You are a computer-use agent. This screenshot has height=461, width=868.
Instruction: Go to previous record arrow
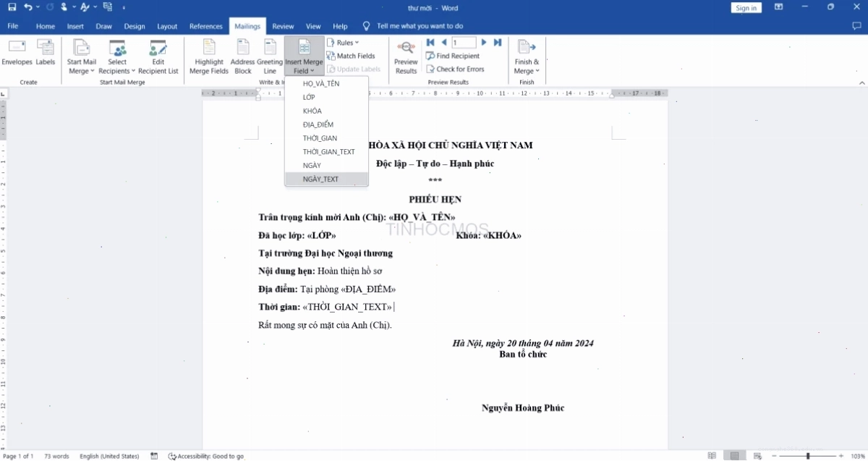[443, 43]
